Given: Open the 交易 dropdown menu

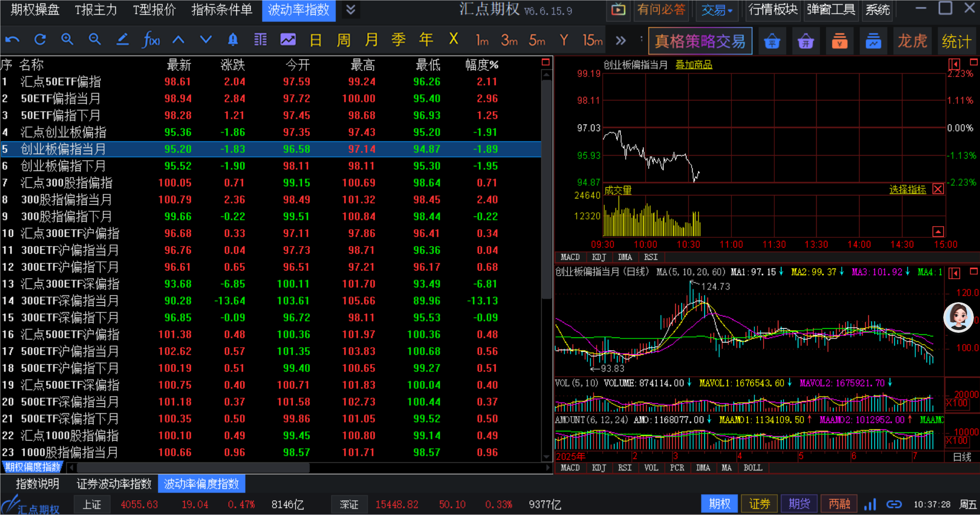Looking at the screenshot, I should (x=717, y=10).
